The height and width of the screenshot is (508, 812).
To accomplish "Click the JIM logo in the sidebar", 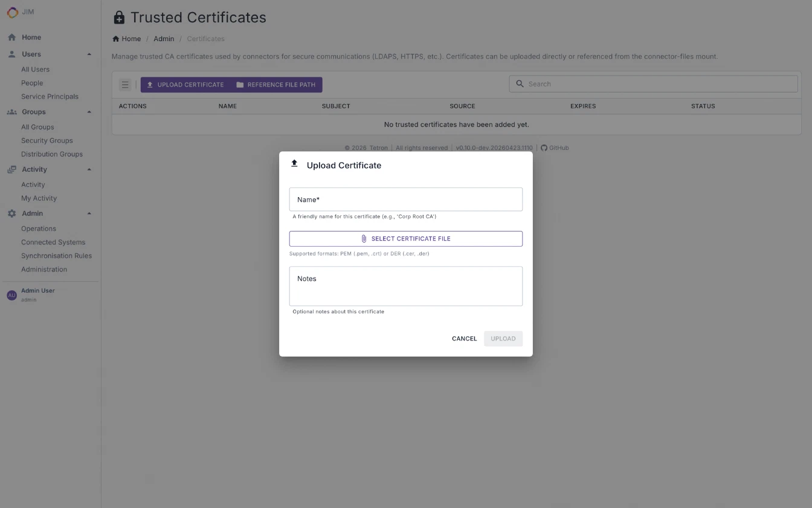I will pyautogui.click(x=12, y=12).
